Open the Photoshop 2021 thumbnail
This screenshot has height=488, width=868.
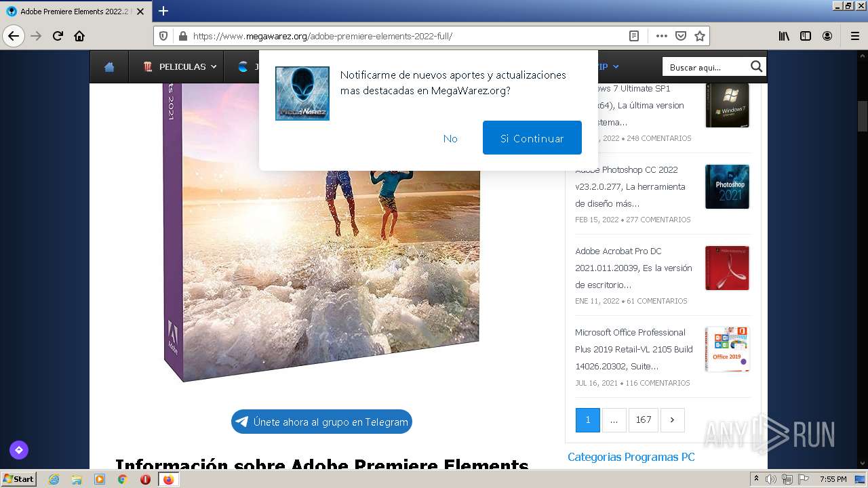coord(727,186)
